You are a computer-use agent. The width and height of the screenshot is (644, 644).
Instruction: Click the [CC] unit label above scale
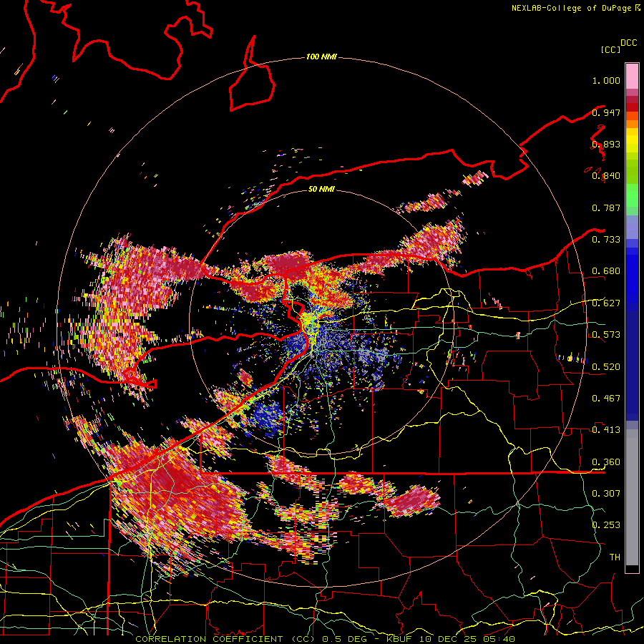tap(610, 49)
